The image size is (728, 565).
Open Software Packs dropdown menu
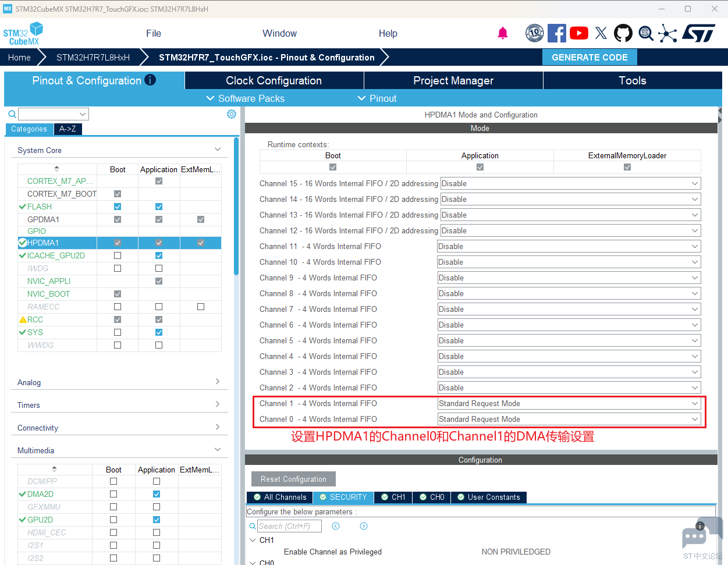246,98
